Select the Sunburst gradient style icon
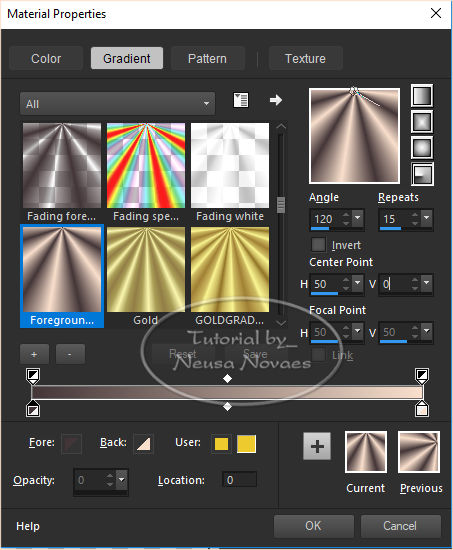Image resolution: width=453 pixels, height=550 pixels. tap(422, 148)
